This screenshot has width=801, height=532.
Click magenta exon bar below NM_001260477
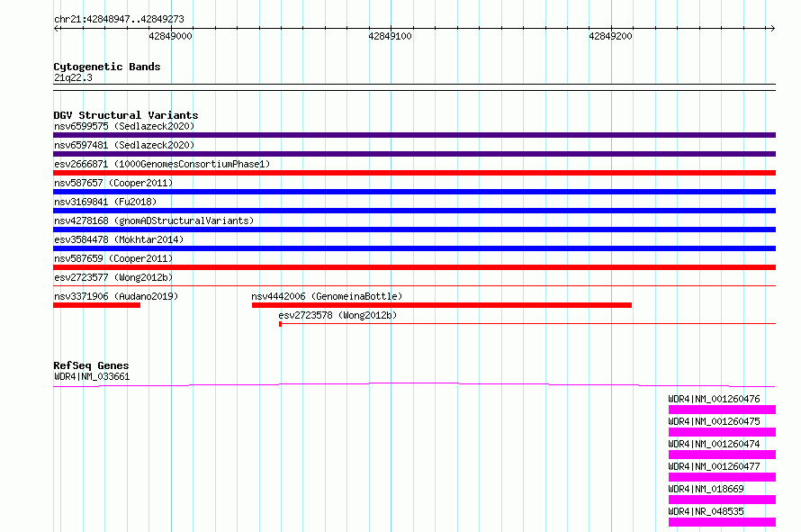722,477
